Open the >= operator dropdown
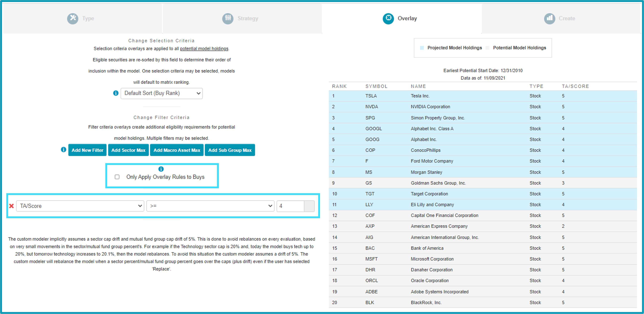The image size is (644, 314). pyautogui.click(x=210, y=206)
